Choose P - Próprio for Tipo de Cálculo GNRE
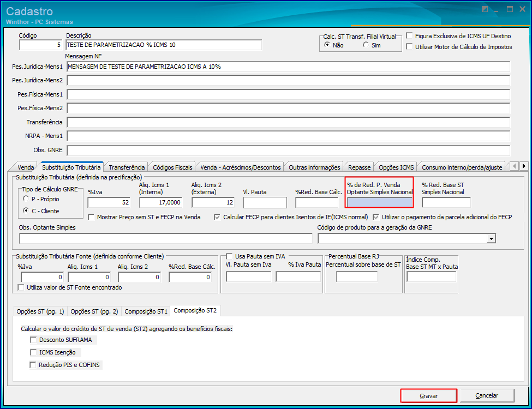This screenshot has width=532, height=409. (x=26, y=199)
